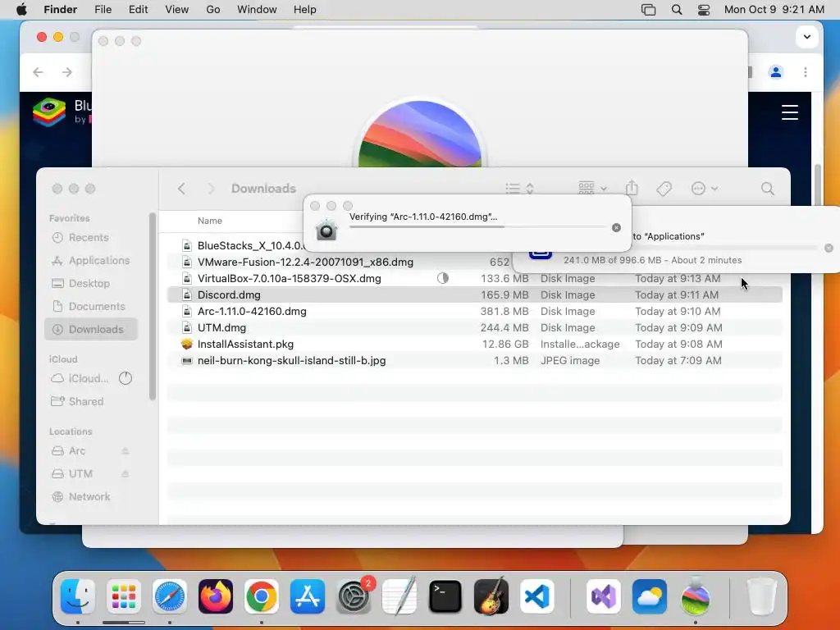Viewport: 840px width, 630px height.
Task: Launch Terminal from the Dock
Action: click(445, 596)
